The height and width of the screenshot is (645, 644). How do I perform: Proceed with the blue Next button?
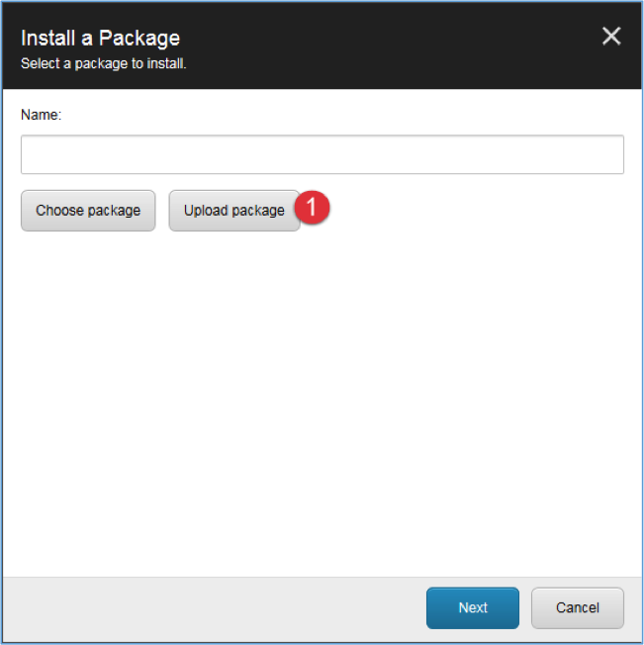pos(473,607)
